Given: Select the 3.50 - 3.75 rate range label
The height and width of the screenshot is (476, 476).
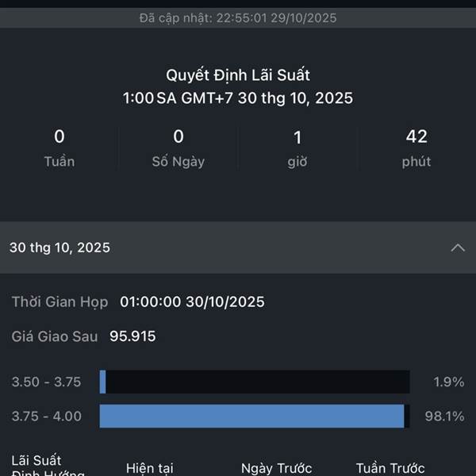Looking at the screenshot, I should point(46,382).
